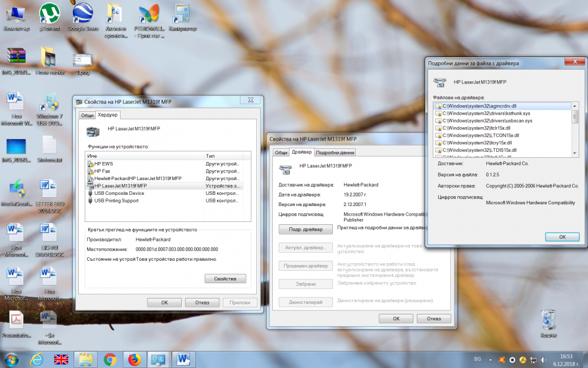Open the Windows Start menu orb
588x368 pixels.
(x=11, y=360)
